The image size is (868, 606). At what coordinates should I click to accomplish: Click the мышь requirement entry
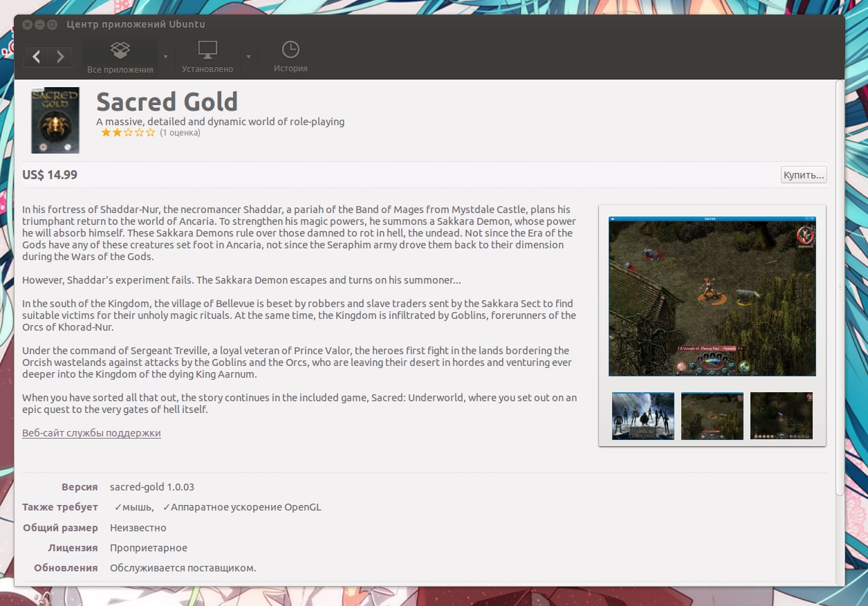tap(133, 507)
